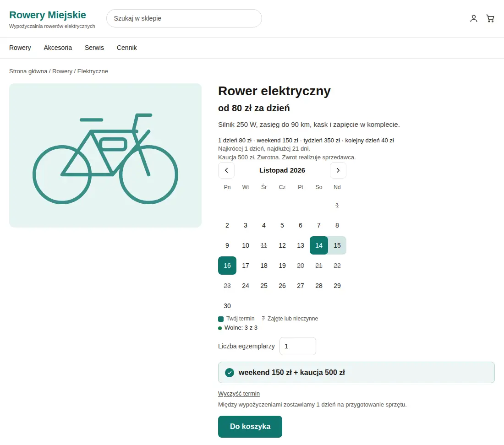This screenshot has height=445, width=504.
Task: Click the weekend 150 zł price summary
Action: click(356, 373)
